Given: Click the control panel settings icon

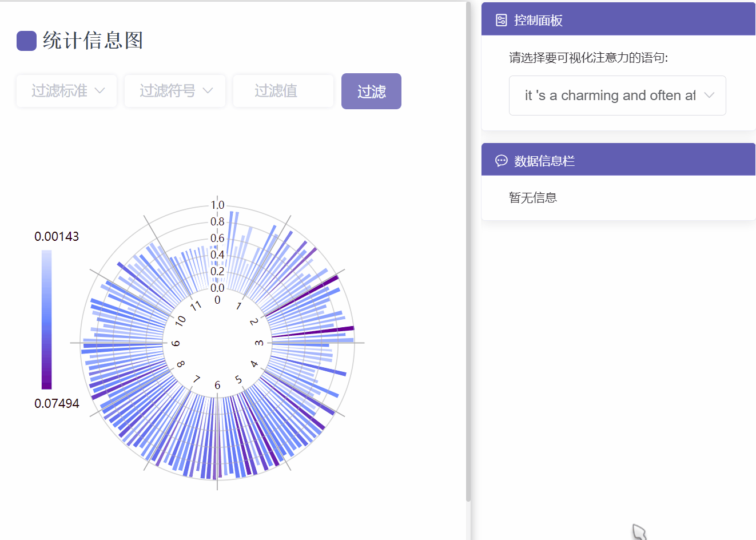Looking at the screenshot, I should [x=501, y=21].
